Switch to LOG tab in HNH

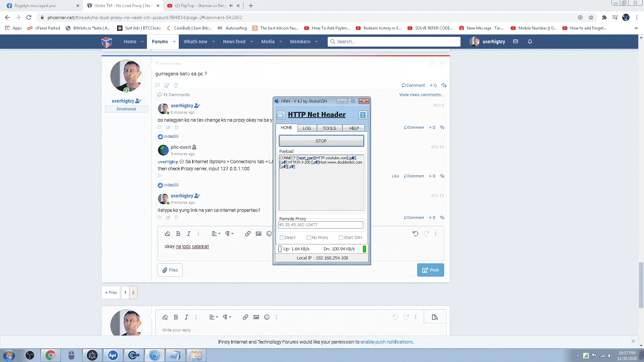pyautogui.click(x=307, y=128)
